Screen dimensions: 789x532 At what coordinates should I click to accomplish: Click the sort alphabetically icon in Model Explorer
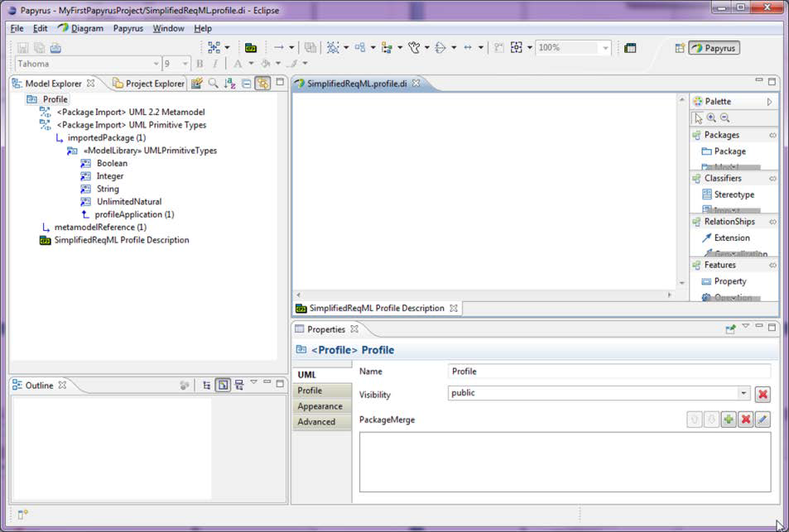point(230,84)
